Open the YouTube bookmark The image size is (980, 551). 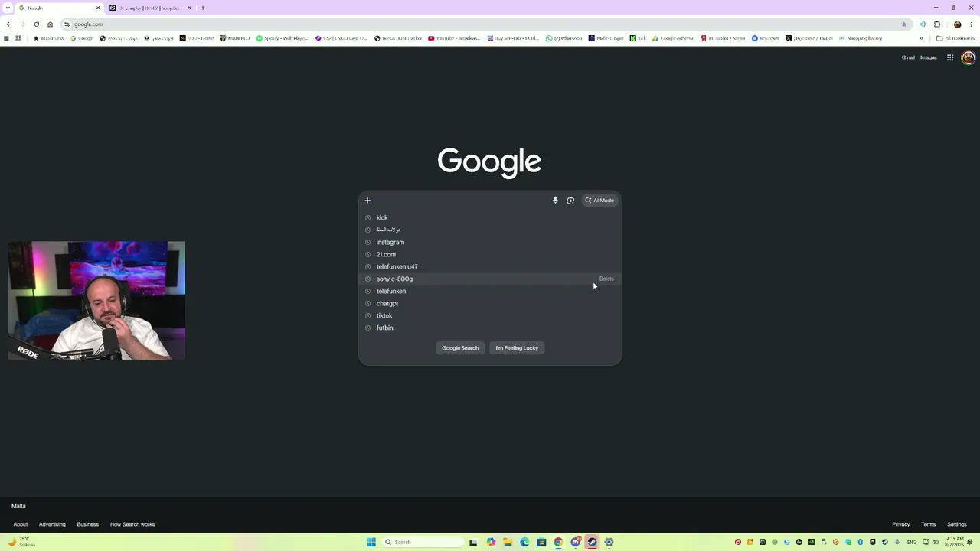click(x=455, y=38)
